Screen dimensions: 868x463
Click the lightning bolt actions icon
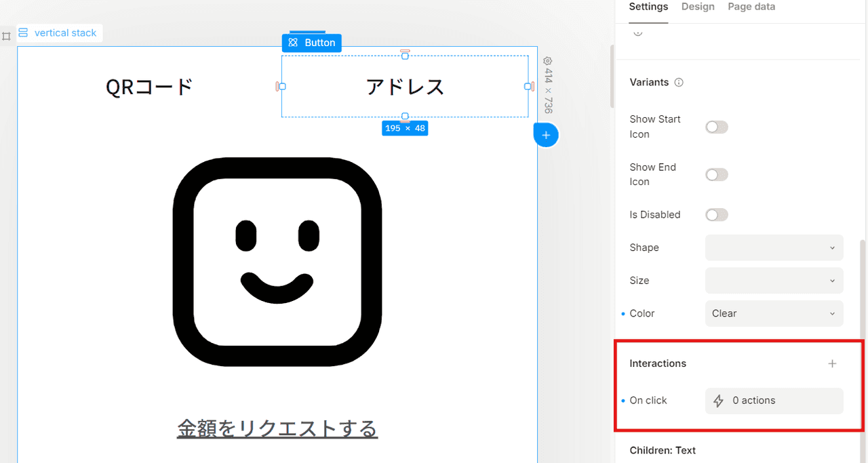(x=718, y=401)
